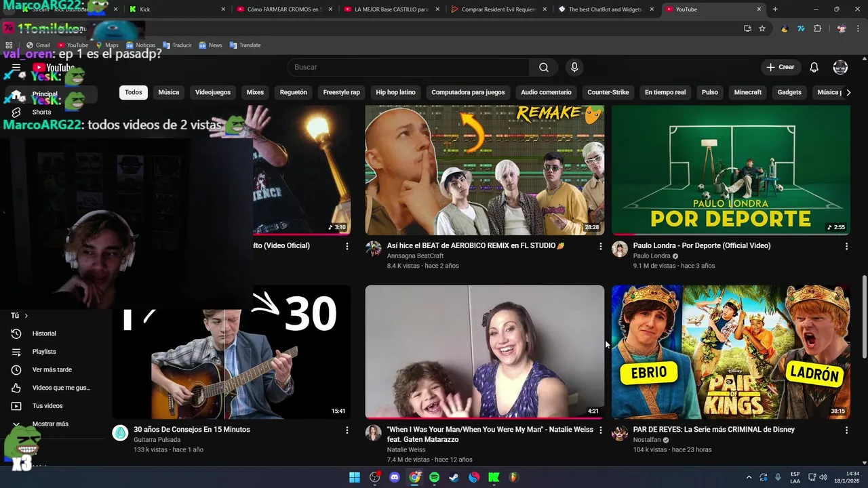Show more filter chips with right arrow
Screen dimensions: 868x488
tap(848, 92)
